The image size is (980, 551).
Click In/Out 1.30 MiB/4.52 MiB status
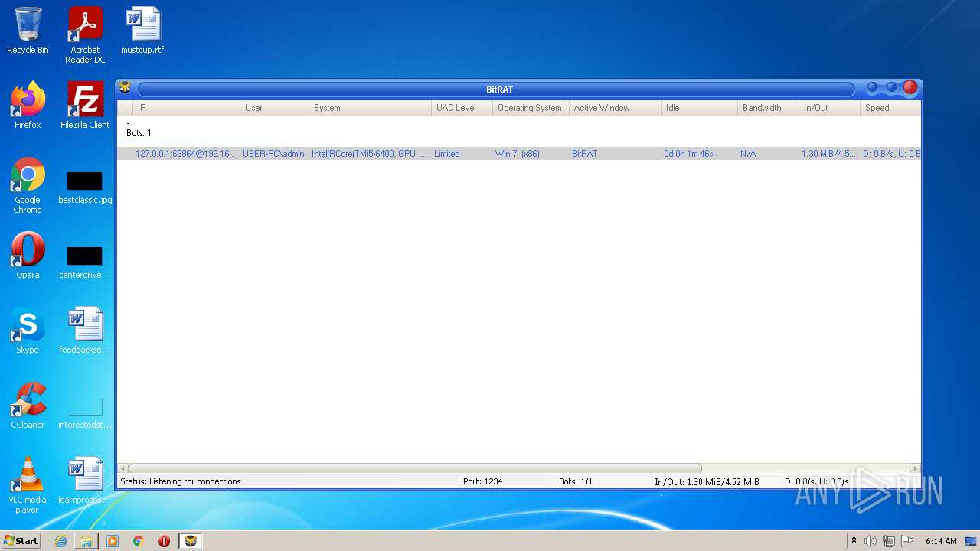pos(707,481)
